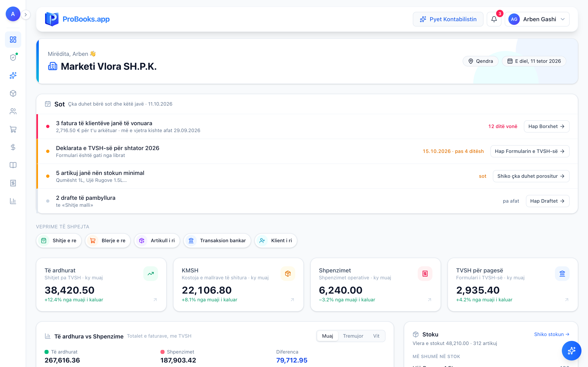Screen dimensions: 588x367
Task: Open the shield check icon in sidebar
Action: coord(13,57)
